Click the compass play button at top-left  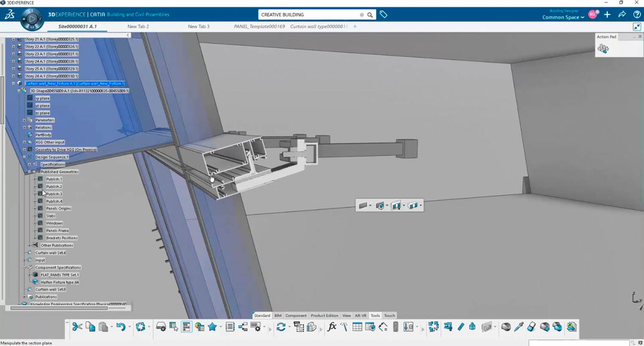tap(32, 19)
